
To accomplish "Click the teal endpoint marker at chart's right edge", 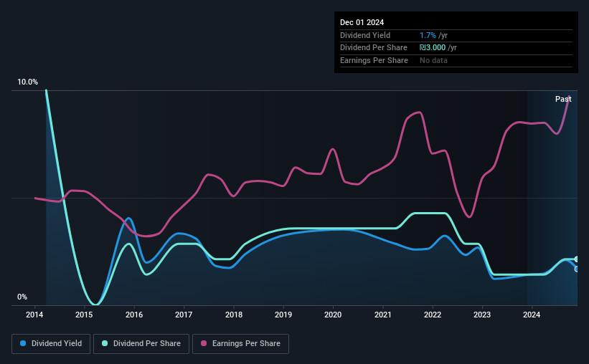I will 577,259.
